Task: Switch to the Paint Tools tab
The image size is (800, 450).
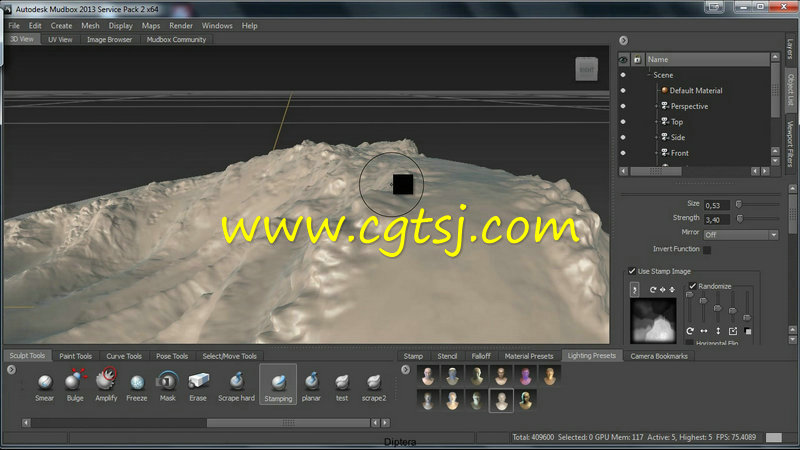Action: tap(76, 356)
